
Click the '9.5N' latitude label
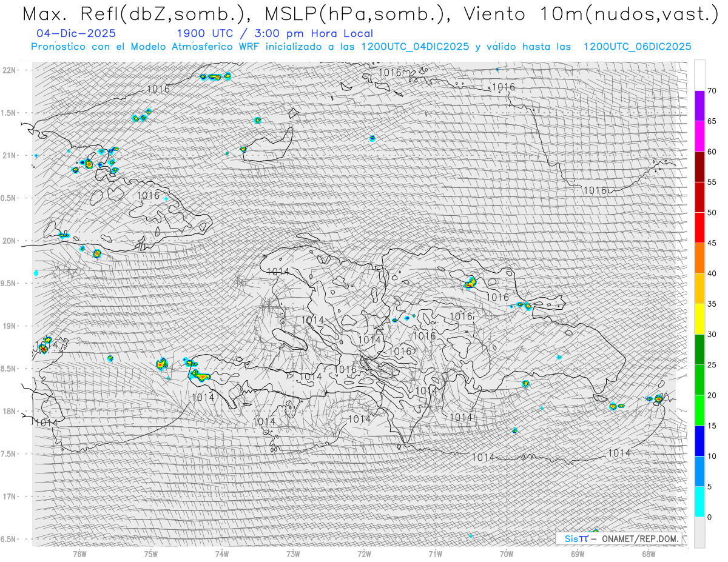[x=9, y=284]
